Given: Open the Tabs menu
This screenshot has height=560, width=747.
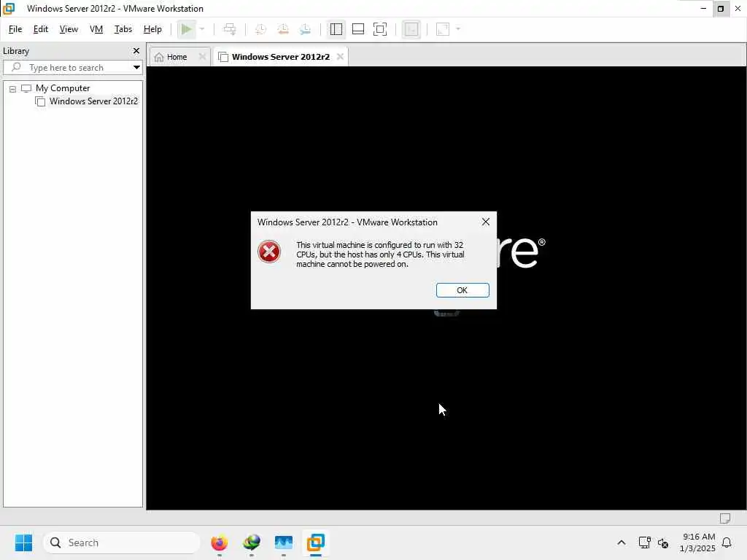Looking at the screenshot, I should click(123, 29).
